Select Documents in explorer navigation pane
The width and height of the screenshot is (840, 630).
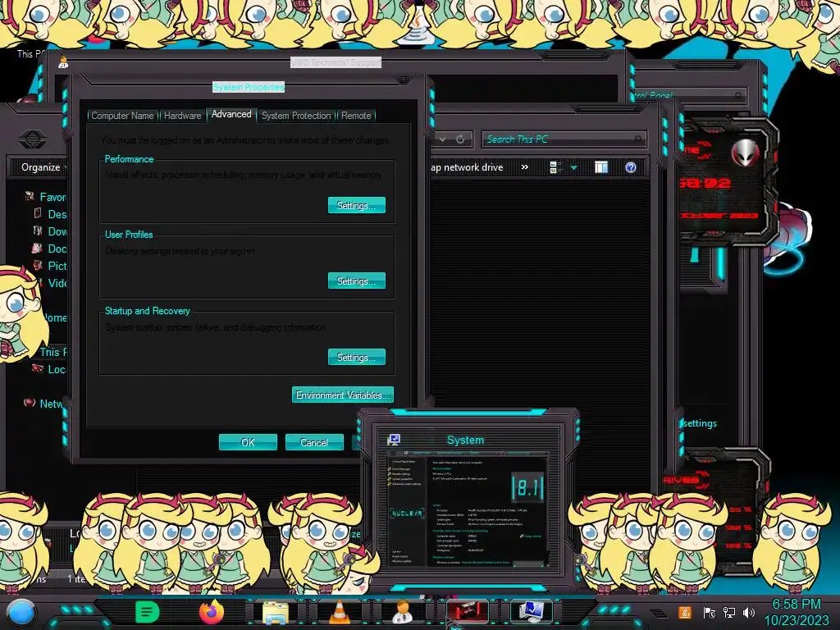(49, 248)
